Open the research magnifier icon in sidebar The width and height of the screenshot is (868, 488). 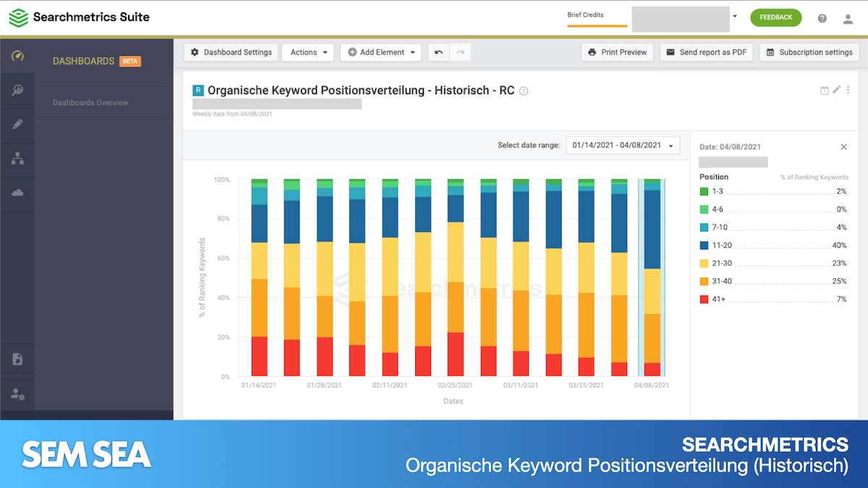(18, 90)
